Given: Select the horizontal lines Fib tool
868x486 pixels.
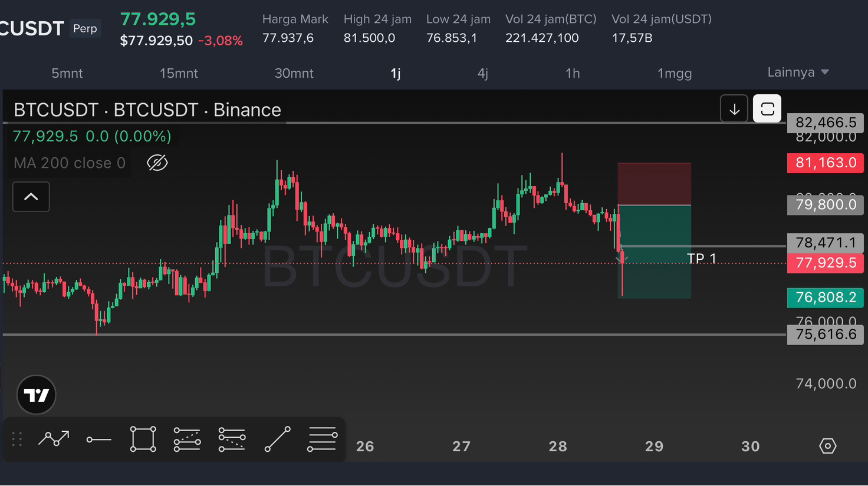Looking at the screenshot, I should pyautogui.click(x=323, y=439).
